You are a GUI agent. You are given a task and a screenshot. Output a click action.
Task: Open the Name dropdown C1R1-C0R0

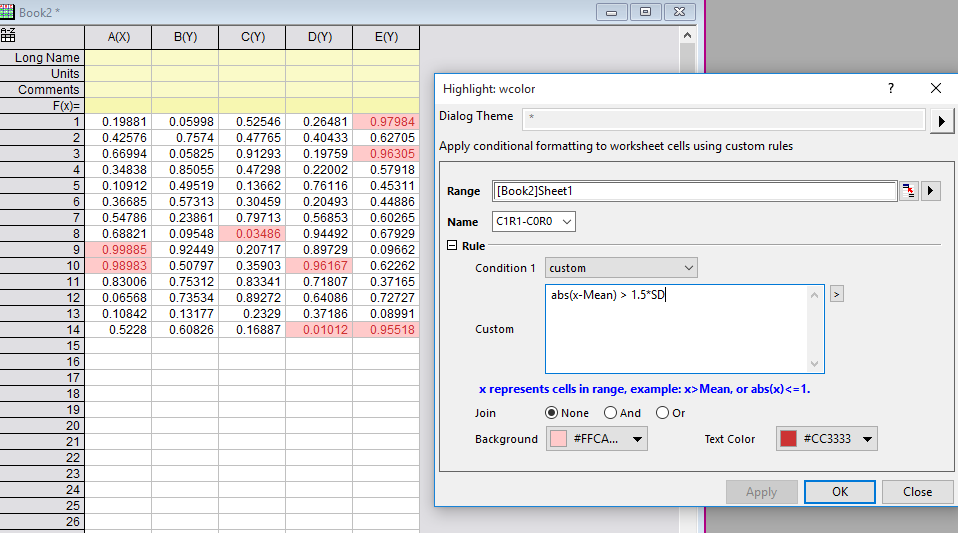pyautogui.click(x=533, y=221)
